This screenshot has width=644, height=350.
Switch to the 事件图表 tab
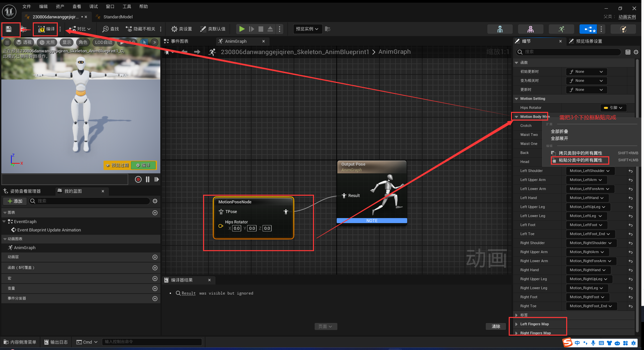pyautogui.click(x=179, y=41)
